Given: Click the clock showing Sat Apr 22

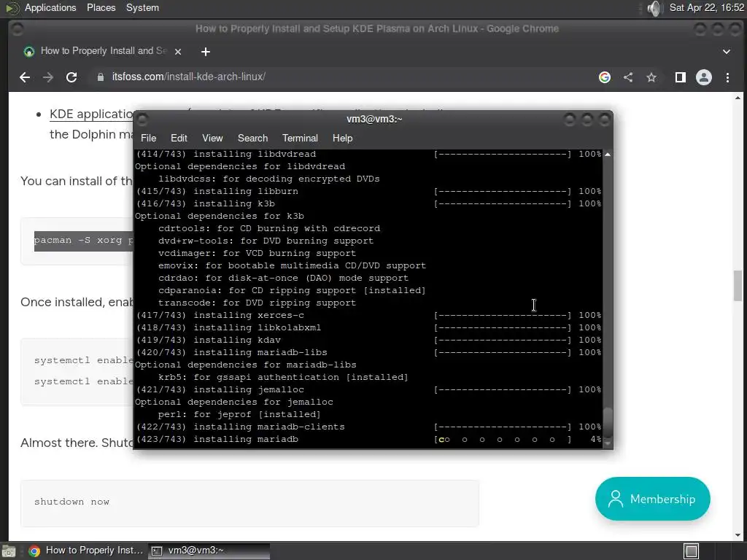Looking at the screenshot, I should click(x=706, y=7).
